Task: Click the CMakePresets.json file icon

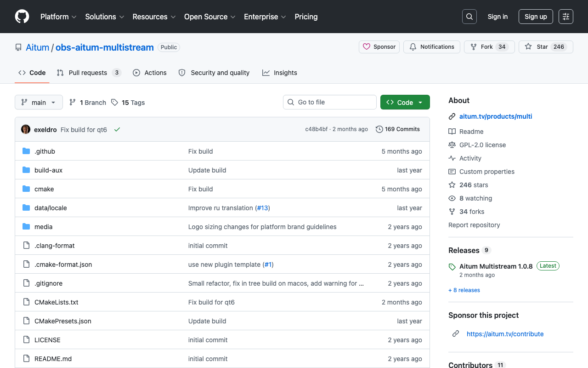Action: 26,321
